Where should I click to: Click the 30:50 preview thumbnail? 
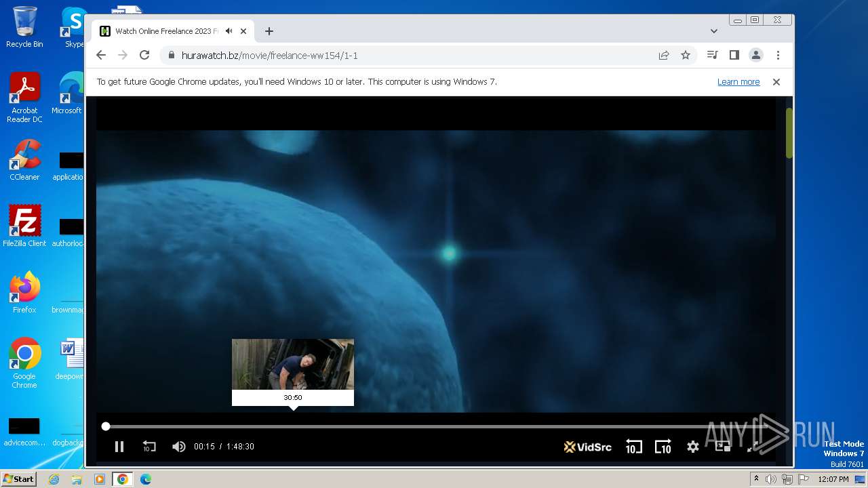(x=293, y=365)
